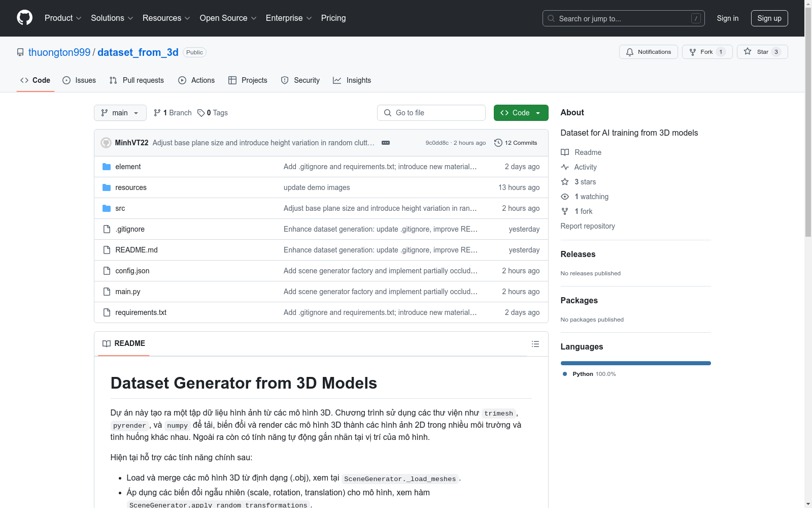The image size is (812, 508).
Task: Open the thuongton999 user profile link
Action: click(x=59, y=52)
